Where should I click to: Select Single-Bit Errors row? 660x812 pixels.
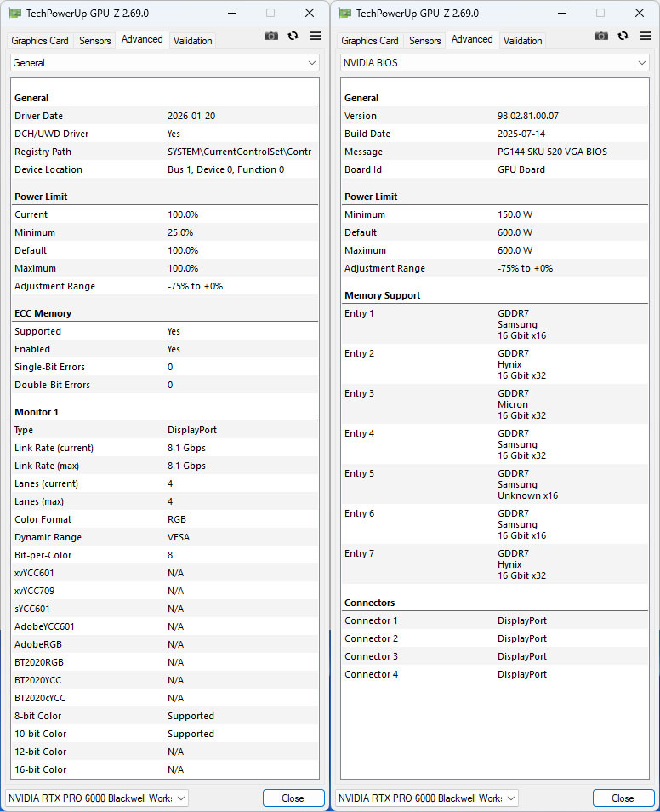[x=165, y=367]
